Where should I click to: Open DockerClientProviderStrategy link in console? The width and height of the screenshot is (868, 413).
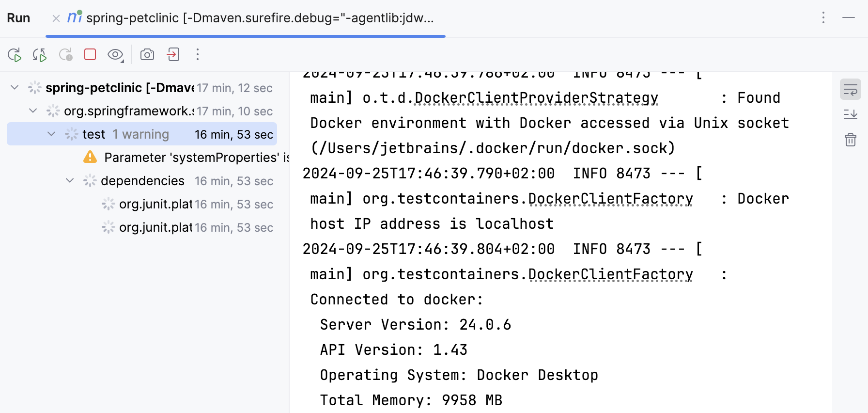point(536,98)
